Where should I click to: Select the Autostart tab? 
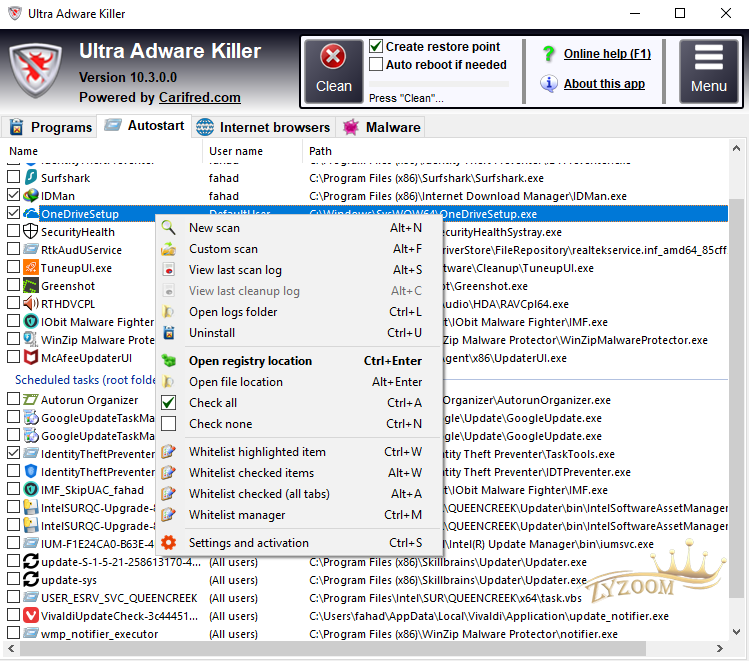144,126
